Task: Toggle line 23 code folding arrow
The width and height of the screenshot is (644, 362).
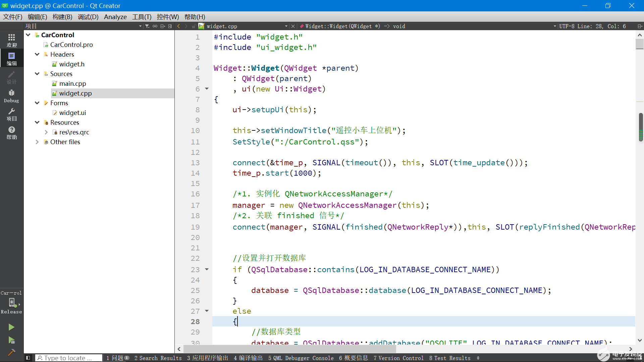Action: pyautogui.click(x=207, y=269)
